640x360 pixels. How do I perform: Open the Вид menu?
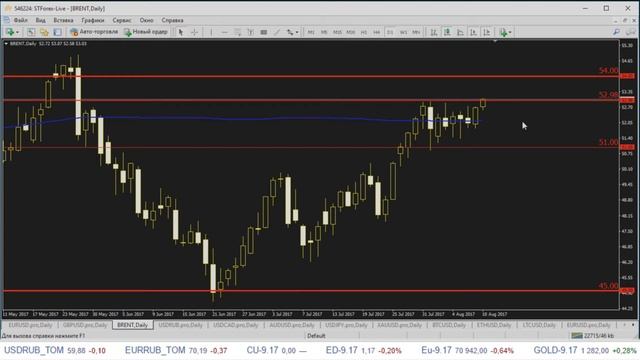click(40, 20)
